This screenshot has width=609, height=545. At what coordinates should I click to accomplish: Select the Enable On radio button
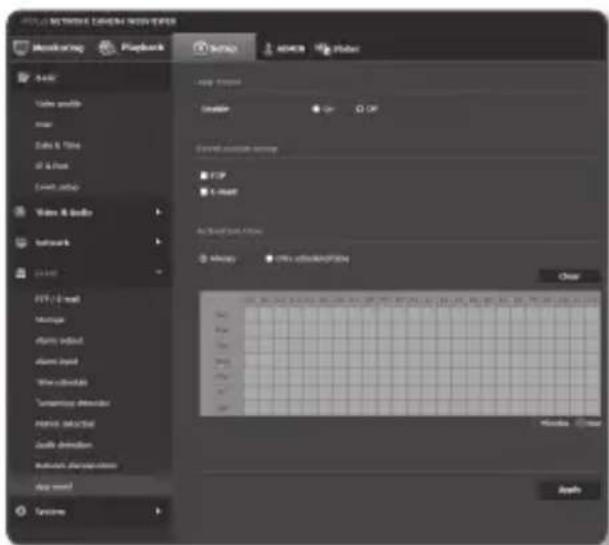point(316,109)
